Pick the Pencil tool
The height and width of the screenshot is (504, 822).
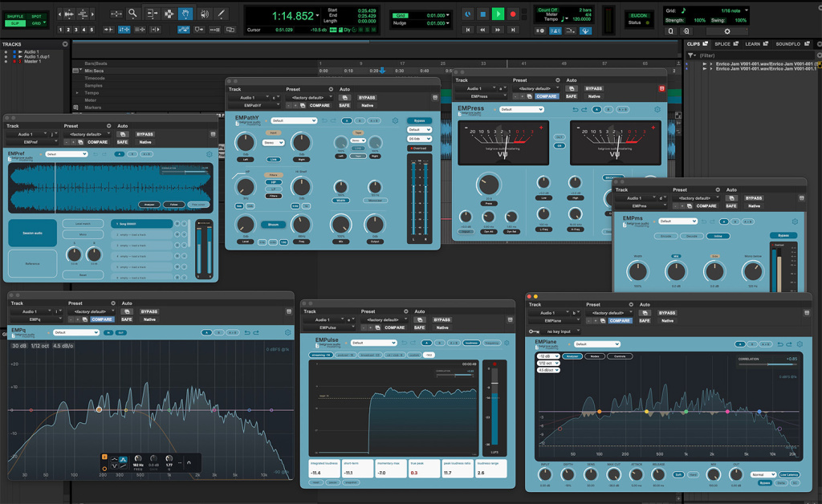tap(222, 14)
